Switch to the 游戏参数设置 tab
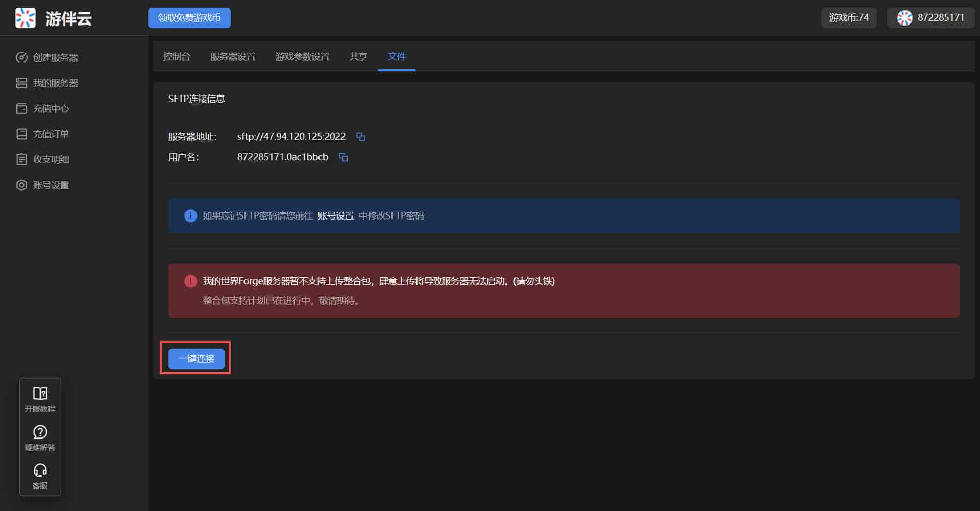This screenshot has width=980, height=511. [302, 57]
